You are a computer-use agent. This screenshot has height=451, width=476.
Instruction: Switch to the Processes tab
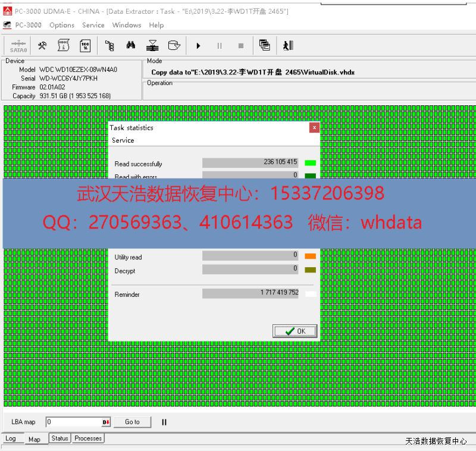88,439
